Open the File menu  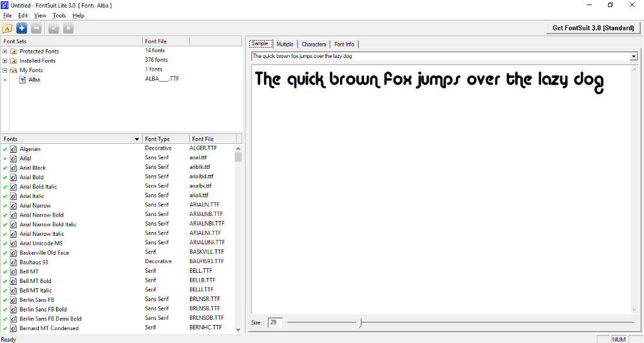pos(7,15)
